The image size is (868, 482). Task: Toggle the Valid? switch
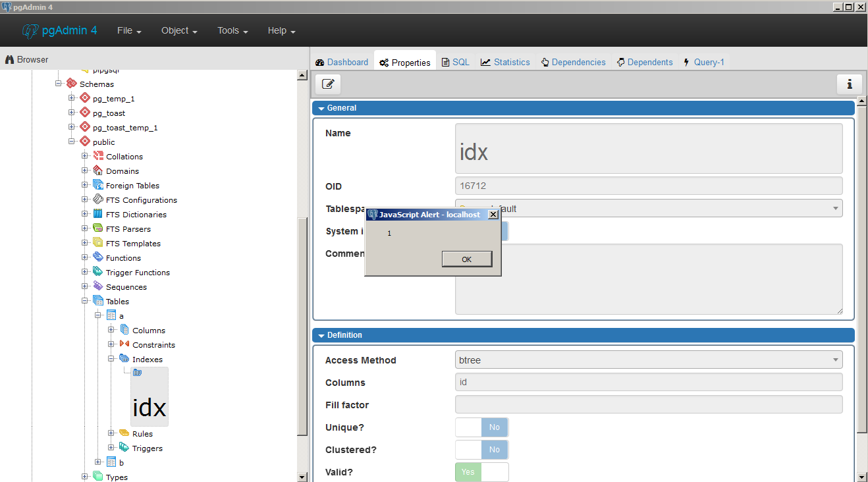pyautogui.click(x=481, y=472)
